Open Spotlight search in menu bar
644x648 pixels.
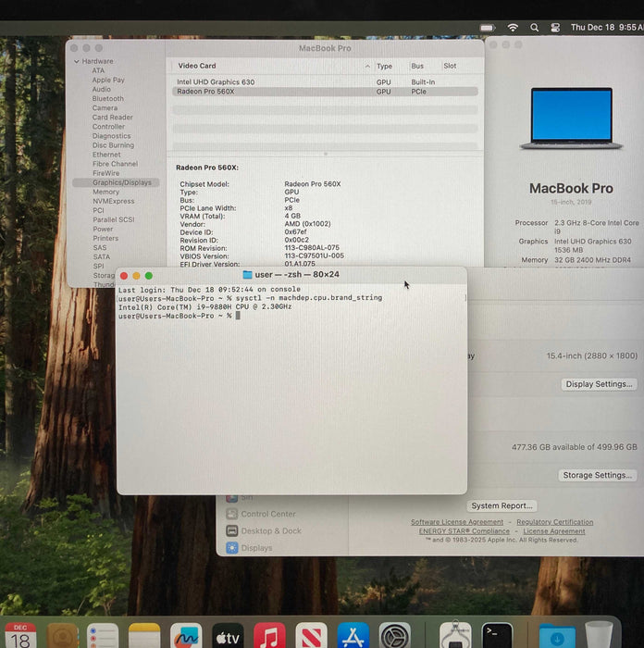pos(534,28)
